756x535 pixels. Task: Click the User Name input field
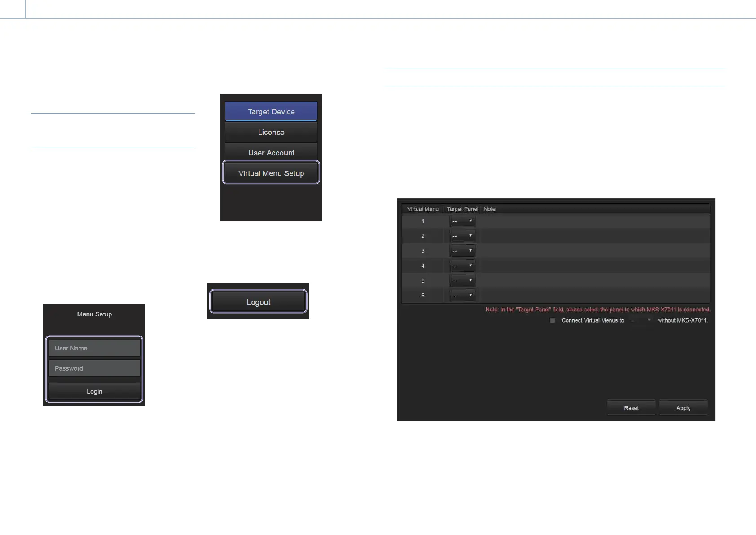(94, 348)
